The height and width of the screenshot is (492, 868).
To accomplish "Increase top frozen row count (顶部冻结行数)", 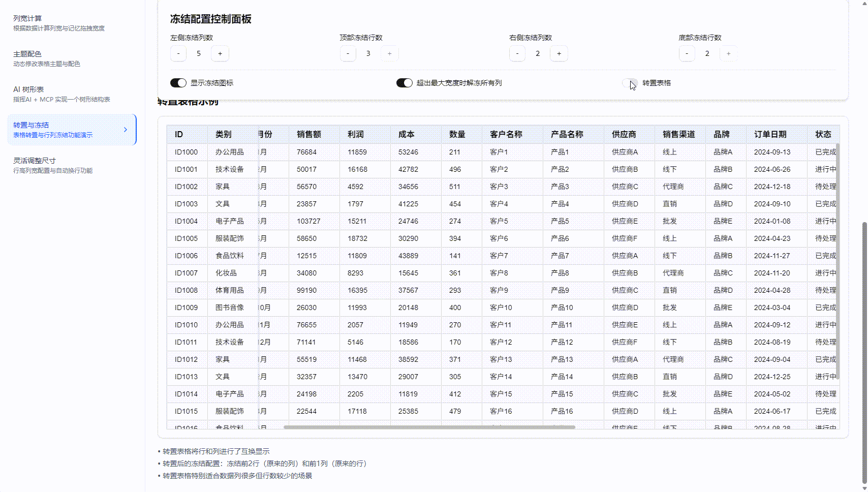I will 390,53.
